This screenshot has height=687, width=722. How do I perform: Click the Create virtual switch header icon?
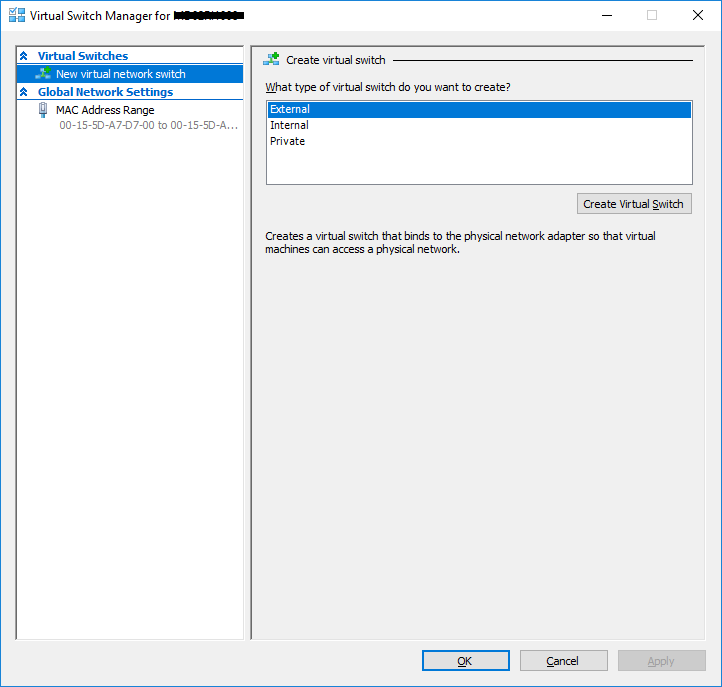[x=271, y=60]
